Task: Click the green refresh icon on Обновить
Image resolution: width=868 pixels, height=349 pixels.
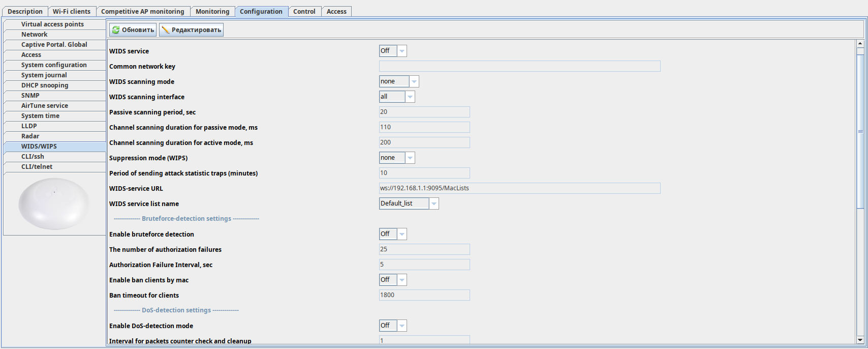Action: [116, 30]
